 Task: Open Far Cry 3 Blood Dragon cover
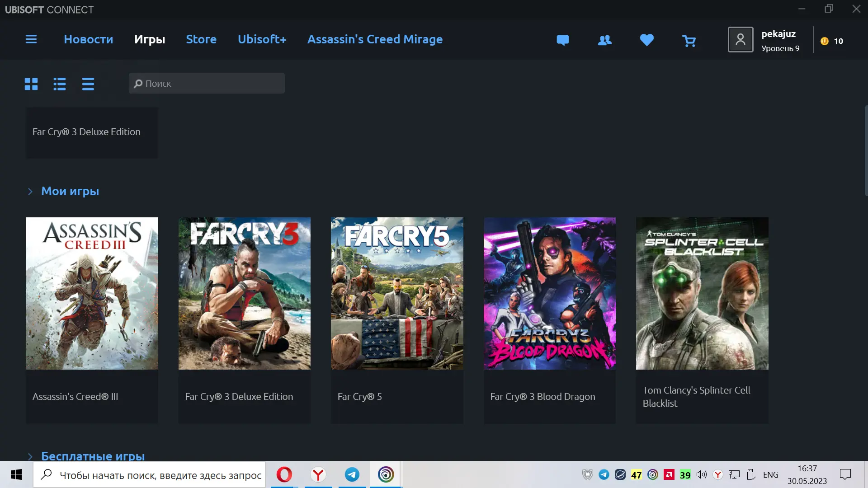[550, 293]
